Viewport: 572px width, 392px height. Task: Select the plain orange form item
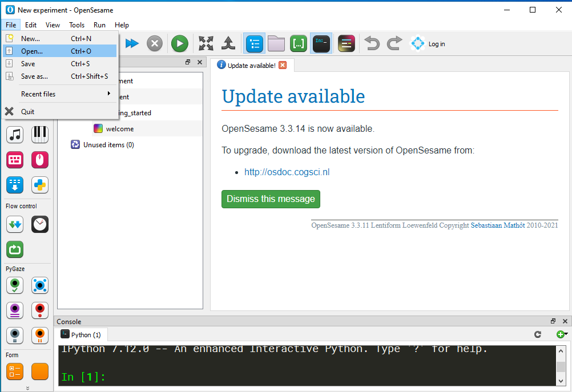40,371
